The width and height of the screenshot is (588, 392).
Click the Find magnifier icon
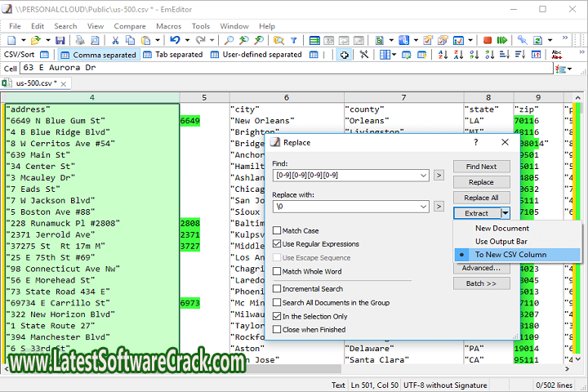coord(229,40)
